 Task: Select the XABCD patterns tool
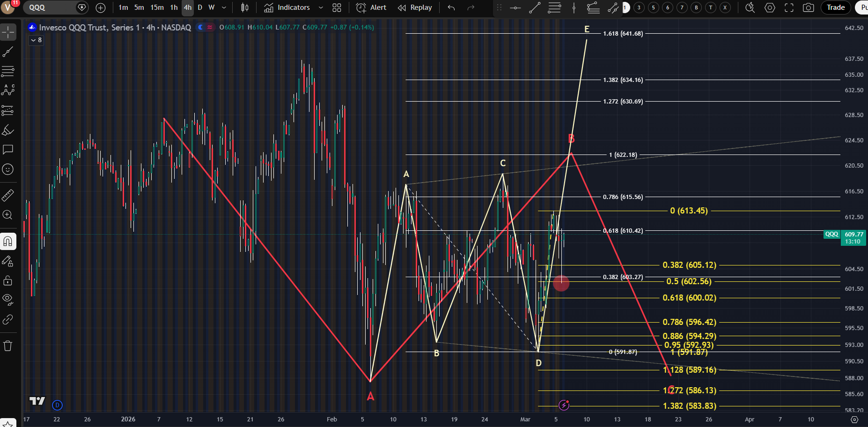pyautogui.click(x=8, y=90)
